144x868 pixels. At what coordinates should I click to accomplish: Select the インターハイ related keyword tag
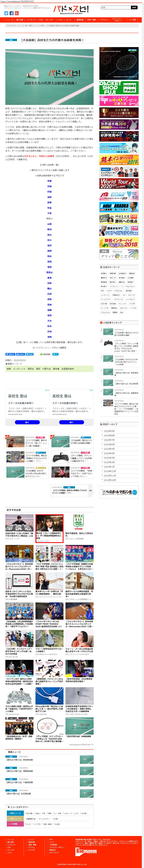(19, 369)
